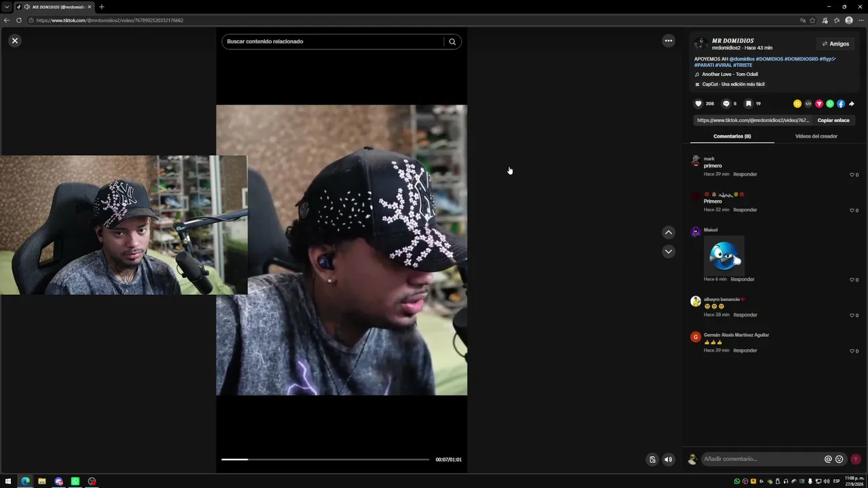Open more share options arrow
Image resolution: width=868 pixels, height=488 pixels.
pos(852,104)
